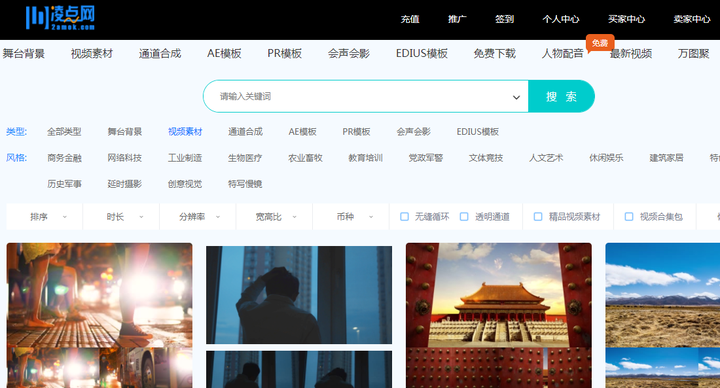720x388 pixels.
Task: Expand the 宽高比 dropdown
Action: pyautogui.click(x=275, y=217)
